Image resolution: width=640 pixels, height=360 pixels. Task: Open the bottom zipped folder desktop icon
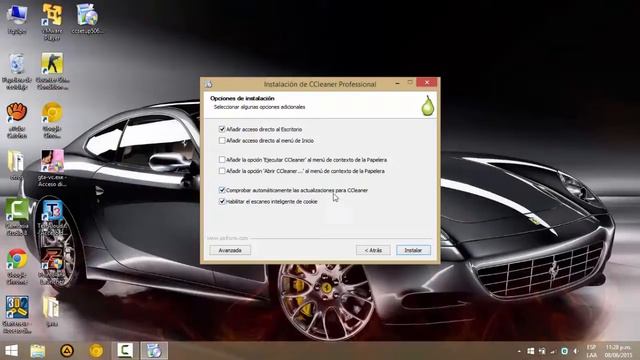click(51, 311)
